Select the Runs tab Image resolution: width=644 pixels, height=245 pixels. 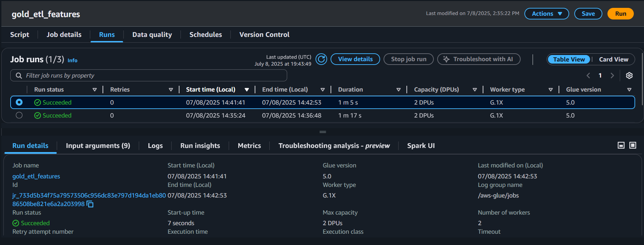107,35
